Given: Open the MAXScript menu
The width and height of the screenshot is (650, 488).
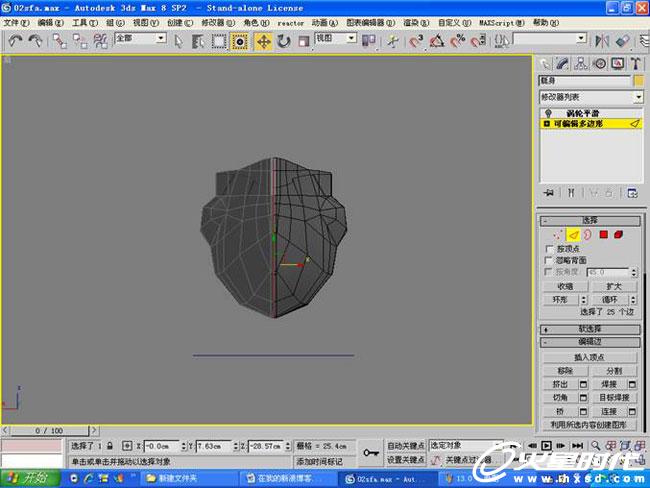Looking at the screenshot, I should 502,23.
